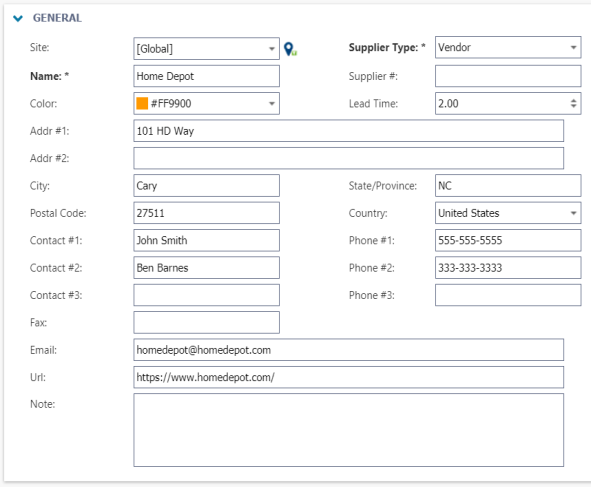
Task: Click the orange #FF9900 color swatch
Action: 142,103
